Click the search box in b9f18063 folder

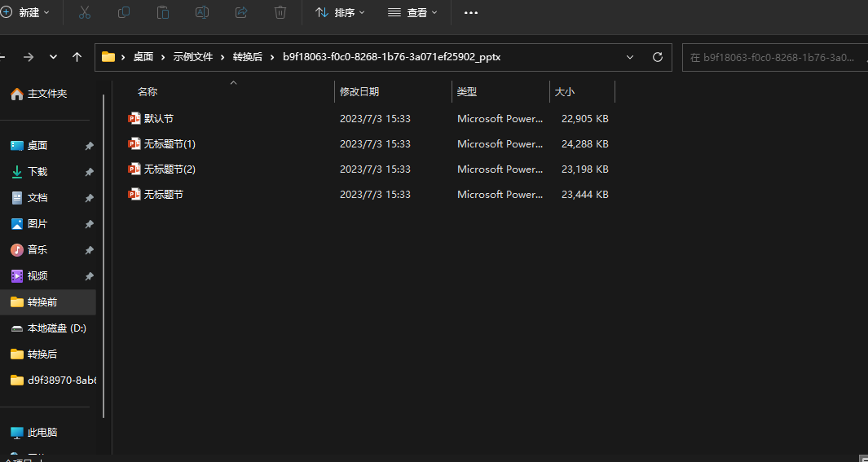click(775, 57)
